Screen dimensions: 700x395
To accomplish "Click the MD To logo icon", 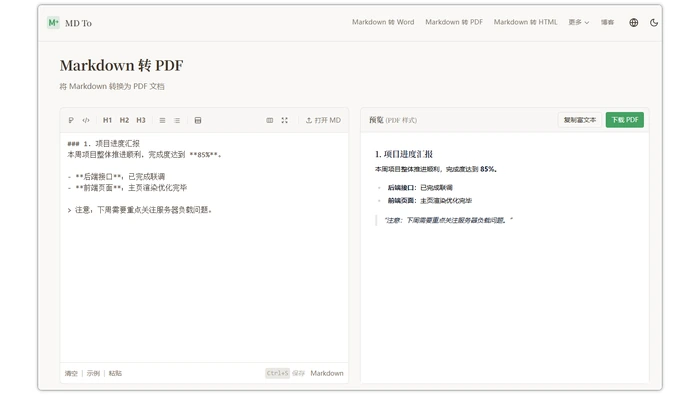I will click(53, 23).
